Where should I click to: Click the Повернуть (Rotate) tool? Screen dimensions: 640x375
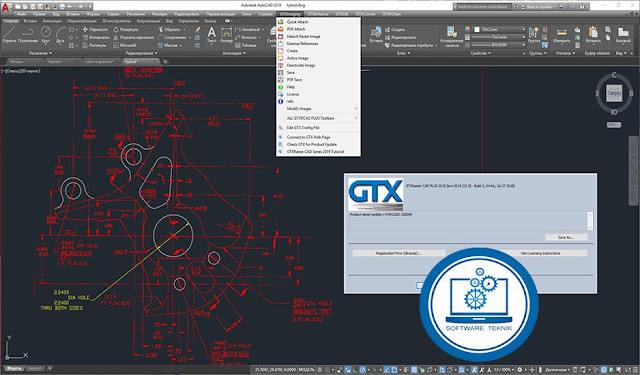pos(127,29)
